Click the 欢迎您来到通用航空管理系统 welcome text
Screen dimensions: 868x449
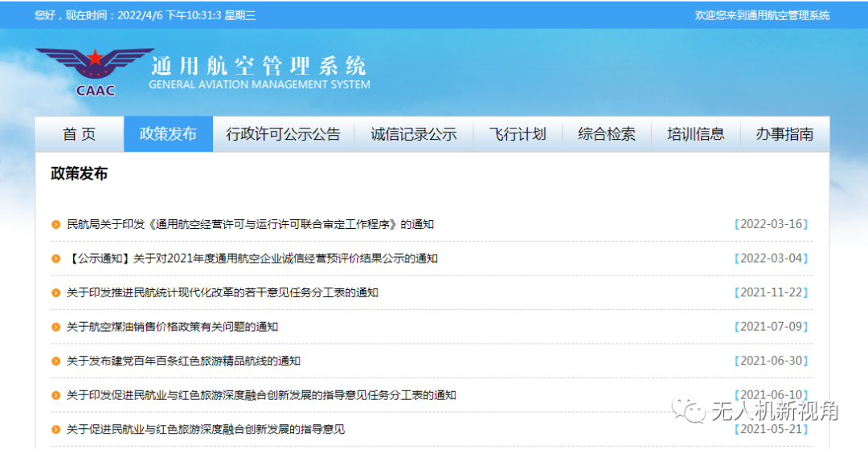coord(762,15)
